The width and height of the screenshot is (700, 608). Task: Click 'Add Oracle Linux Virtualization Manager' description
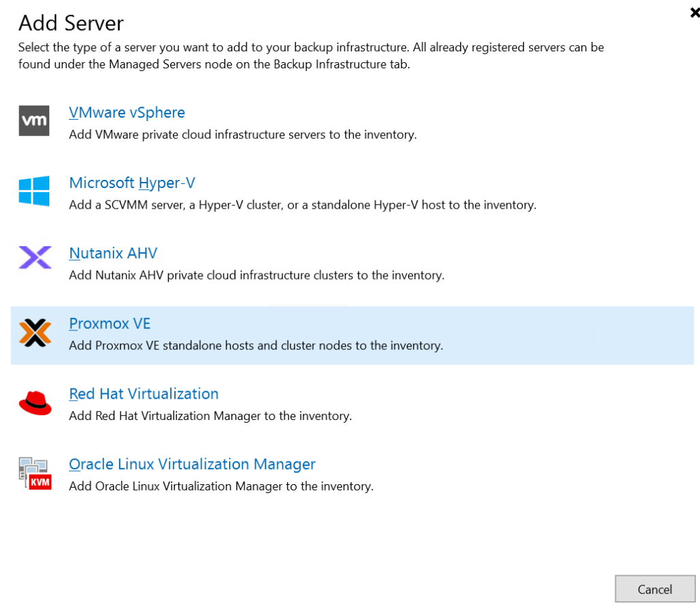pos(221,486)
